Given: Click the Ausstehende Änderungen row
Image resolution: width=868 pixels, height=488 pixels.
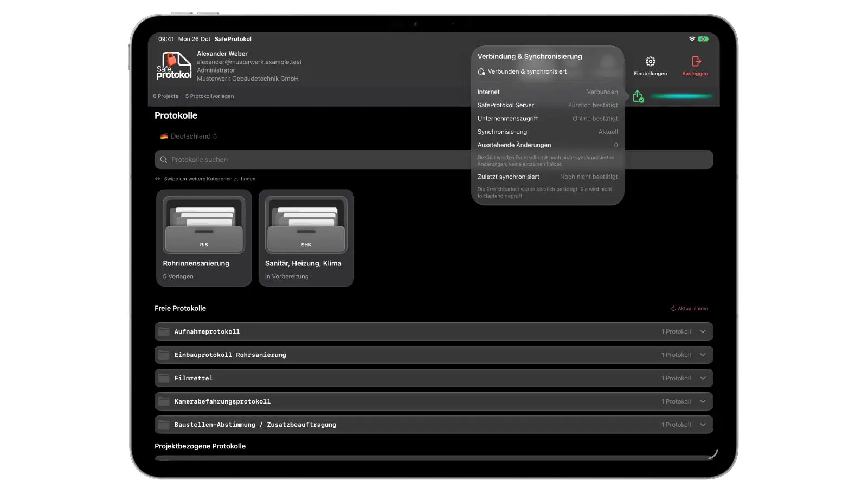Looking at the screenshot, I should point(548,145).
